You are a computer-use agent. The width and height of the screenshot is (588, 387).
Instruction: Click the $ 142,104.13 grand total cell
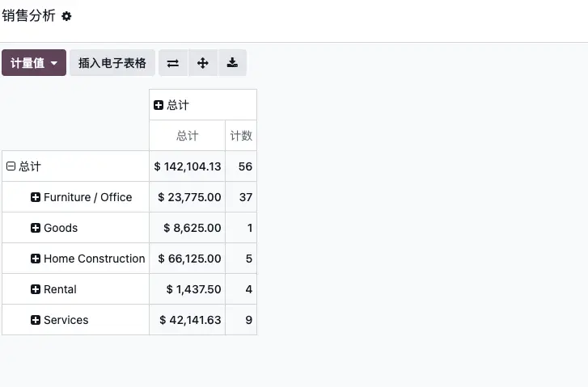pyautogui.click(x=188, y=166)
